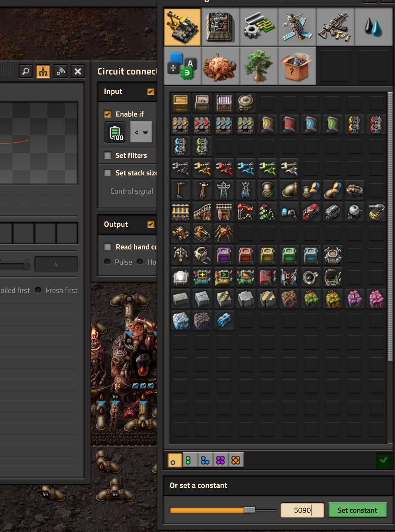Choose the decider combinator icon
This screenshot has width=395, height=532.
pos(224,277)
